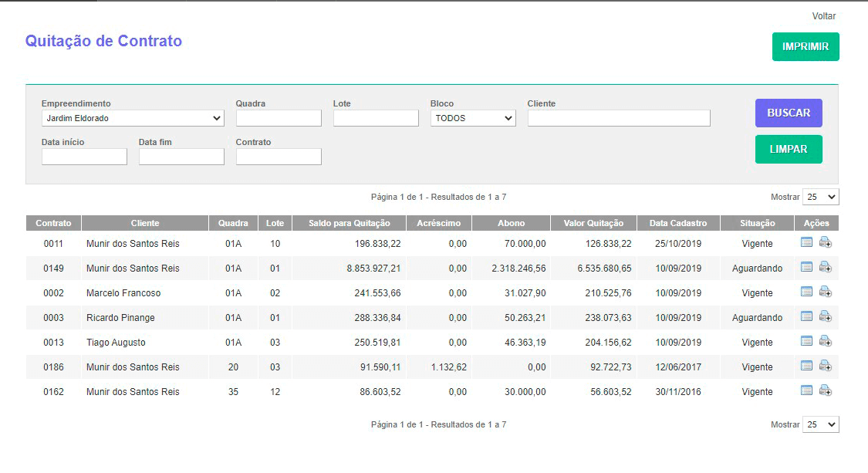This screenshot has width=868, height=473.
Task: Click the LIMPAR button
Action: coord(788,149)
